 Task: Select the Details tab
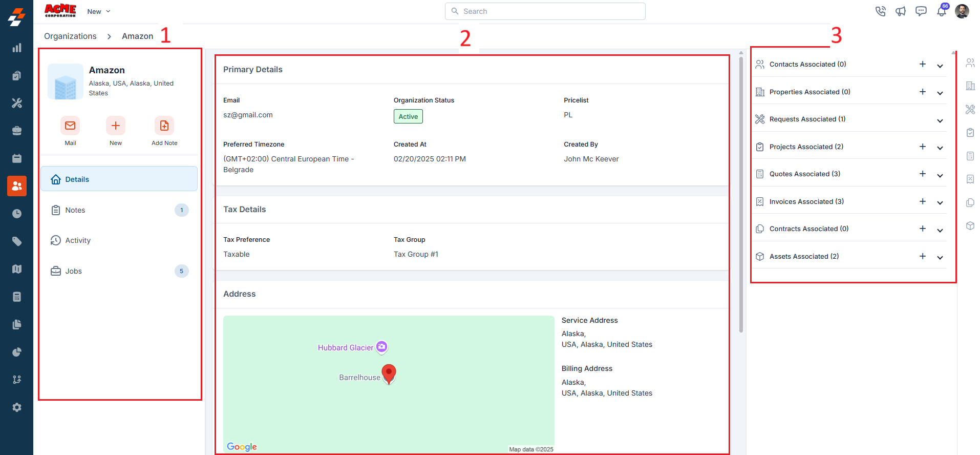119,179
